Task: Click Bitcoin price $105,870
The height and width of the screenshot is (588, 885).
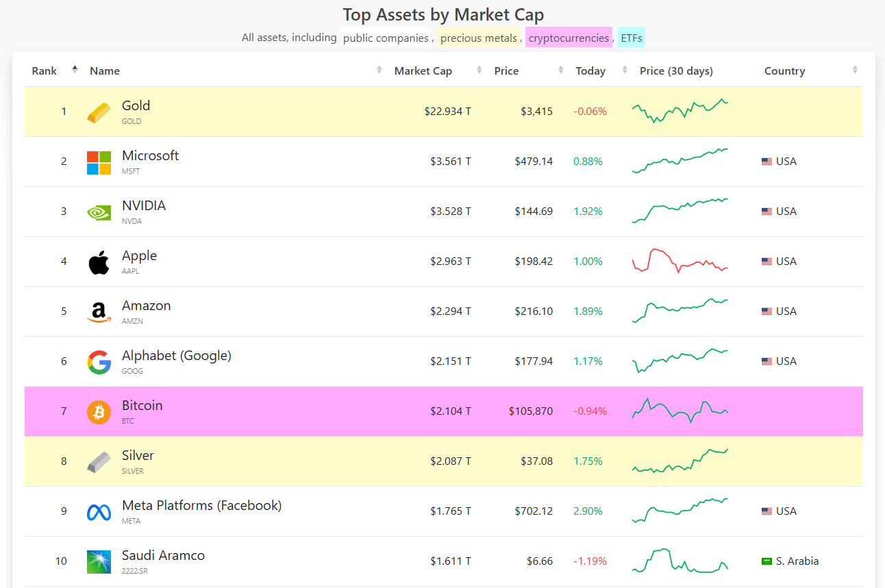Action: 531,411
